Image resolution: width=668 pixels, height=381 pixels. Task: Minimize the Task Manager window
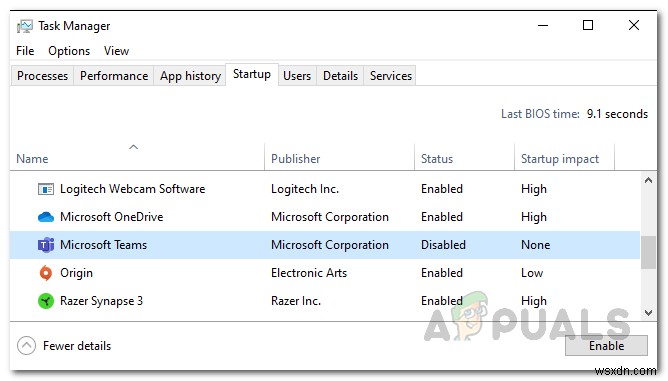543,25
